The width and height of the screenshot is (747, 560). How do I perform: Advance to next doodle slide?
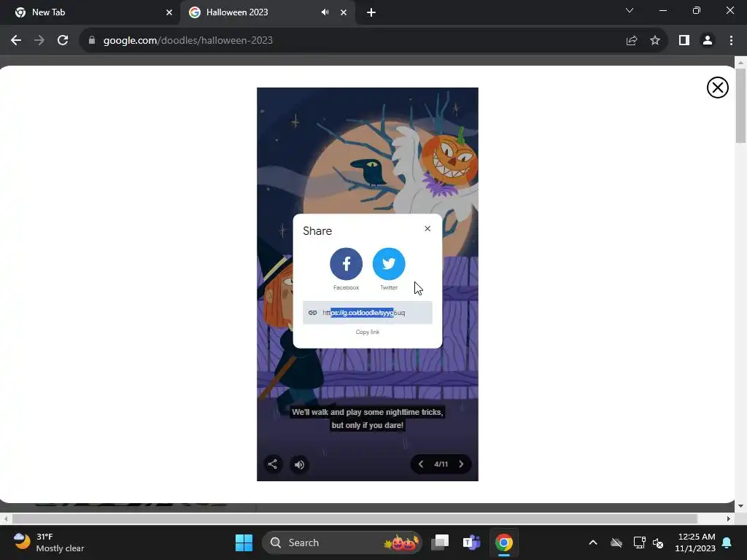[x=461, y=464]
